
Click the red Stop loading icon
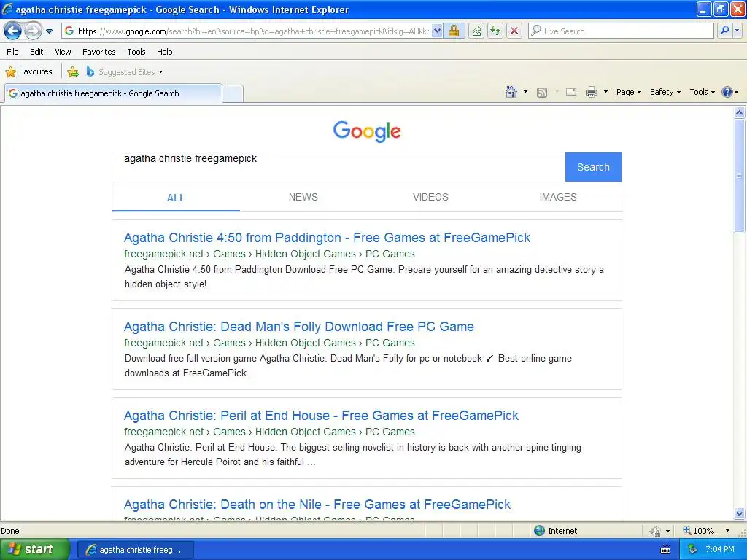[514, 31]
